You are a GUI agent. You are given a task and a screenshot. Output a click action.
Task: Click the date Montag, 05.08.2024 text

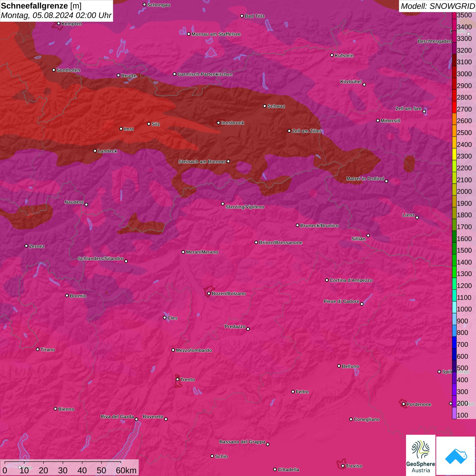56,15
